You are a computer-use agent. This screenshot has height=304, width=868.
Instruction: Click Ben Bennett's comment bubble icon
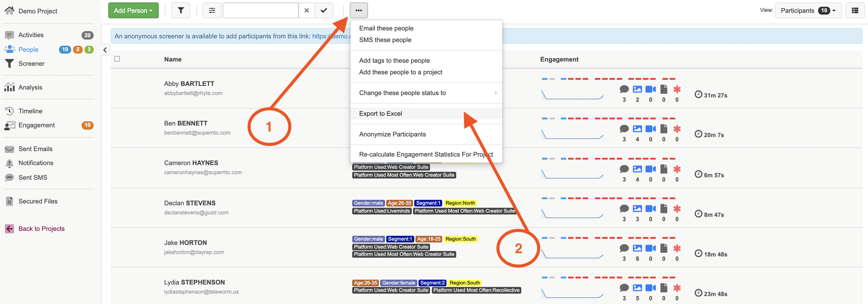(624, 129)
